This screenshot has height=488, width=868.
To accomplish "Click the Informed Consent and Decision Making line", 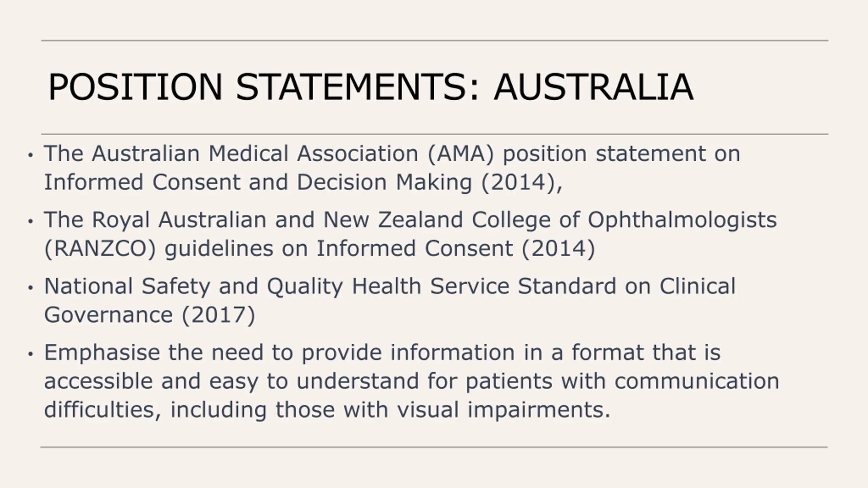I will click(303, 182).
